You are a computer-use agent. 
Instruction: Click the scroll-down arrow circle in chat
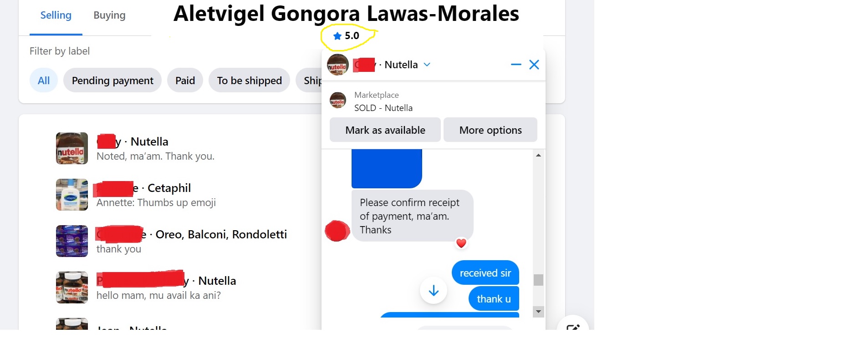pyautogui.click(x=434, y=290)
